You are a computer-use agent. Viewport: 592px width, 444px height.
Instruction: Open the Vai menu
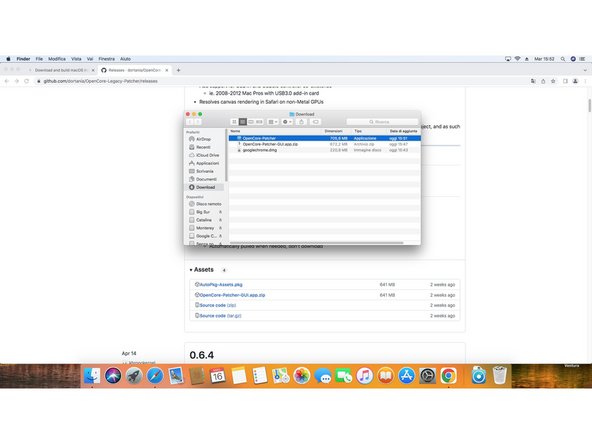(90, 59)
